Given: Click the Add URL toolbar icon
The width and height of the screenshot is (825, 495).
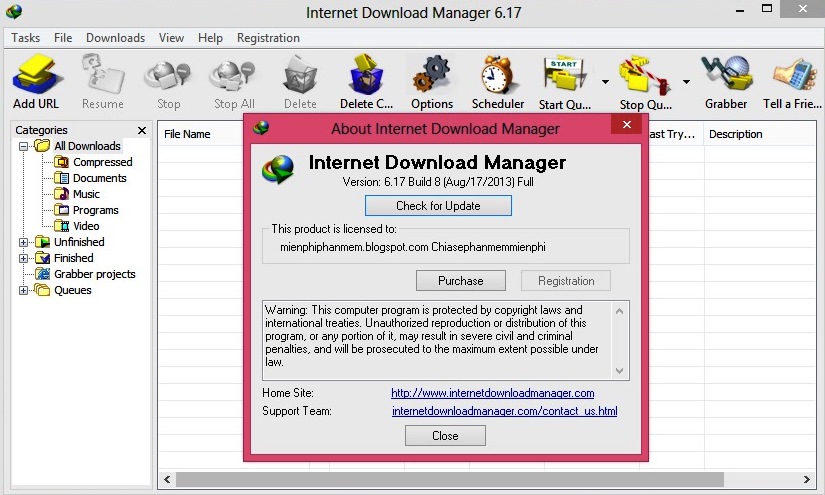Looking at the screenshot, I should pos(36,74).
